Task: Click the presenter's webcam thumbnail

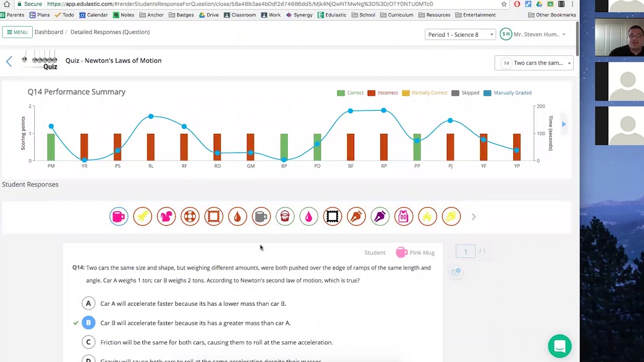Action: (x=619, y=37)
